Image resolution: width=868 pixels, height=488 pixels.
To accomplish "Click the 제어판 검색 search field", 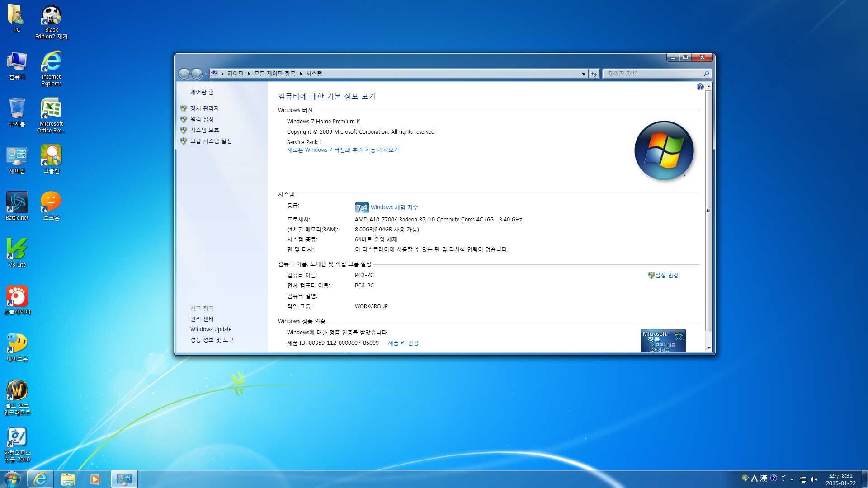I will pos(653,74).
